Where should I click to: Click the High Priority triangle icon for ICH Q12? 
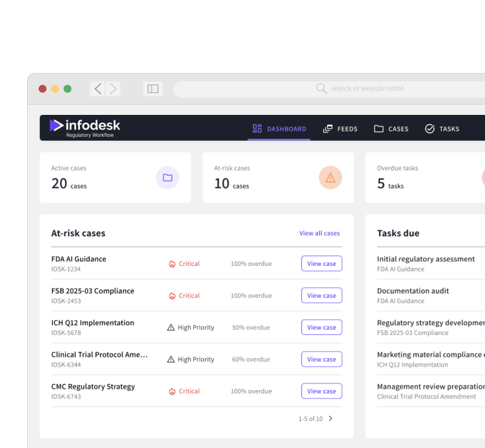coord(171,328)
